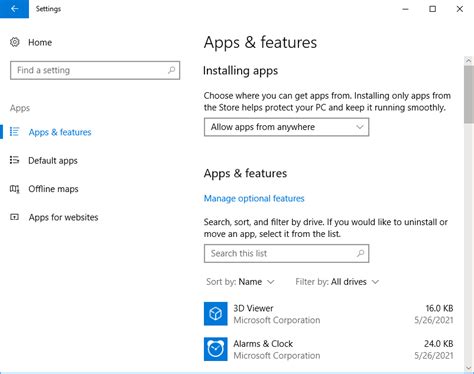This screenshot has height=374, width=474.
Task: Click the Offline maps sidebar icon
Action: pyautogui.click(x=14, y=189)
